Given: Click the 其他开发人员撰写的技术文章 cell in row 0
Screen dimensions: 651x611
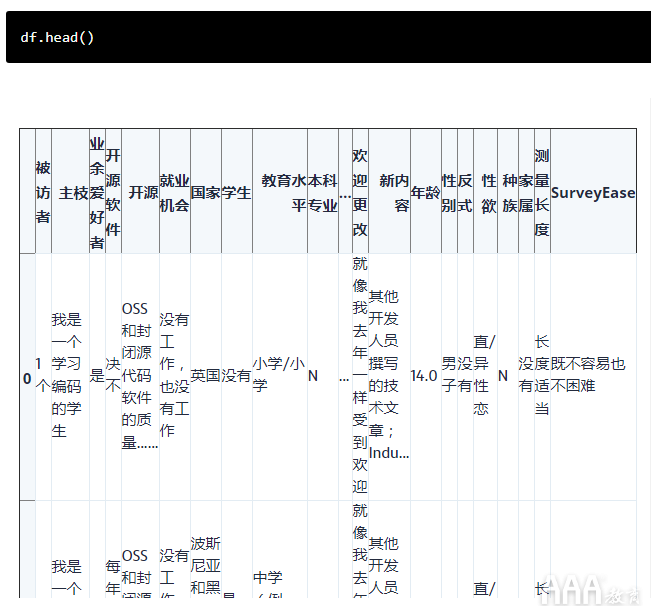Looking at the screenshot, I should pos(389,377).
